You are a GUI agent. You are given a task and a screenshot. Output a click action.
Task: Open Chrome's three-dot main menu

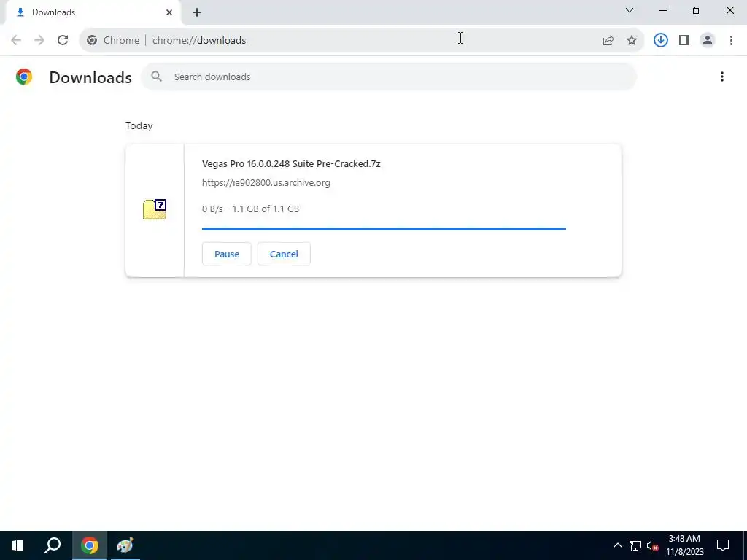[x=731, y=41]
